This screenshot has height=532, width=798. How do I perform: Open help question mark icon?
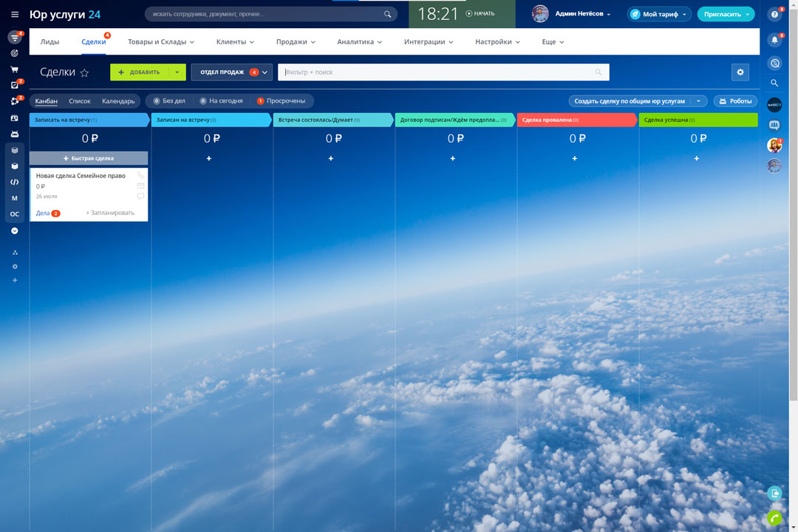pyautogui.click(x=774, y=14)
